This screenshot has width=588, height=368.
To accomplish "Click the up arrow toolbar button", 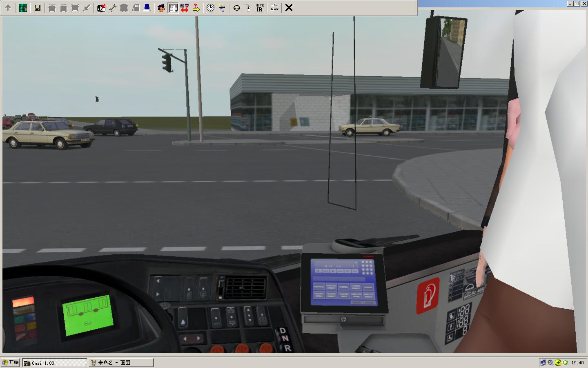I will click(8, 8).
